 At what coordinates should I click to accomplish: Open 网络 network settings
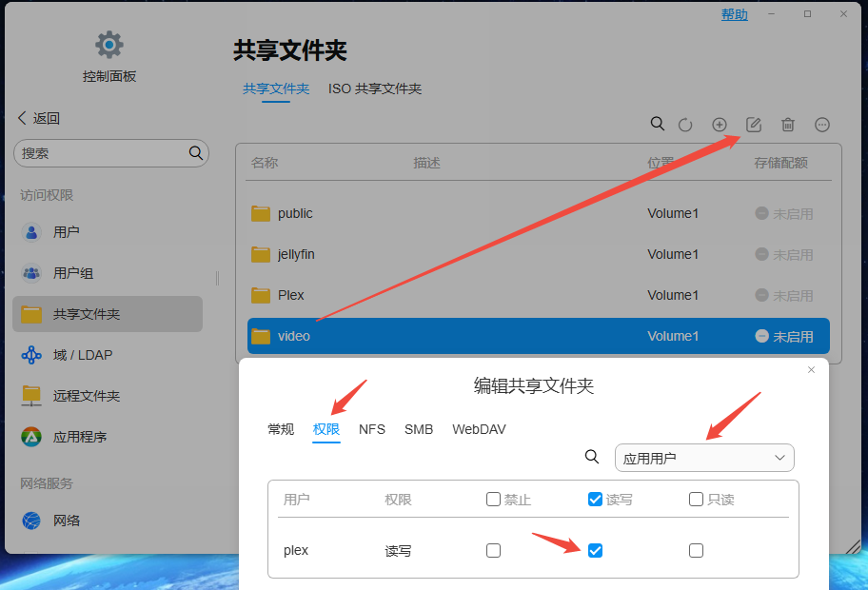click(107, 521)
